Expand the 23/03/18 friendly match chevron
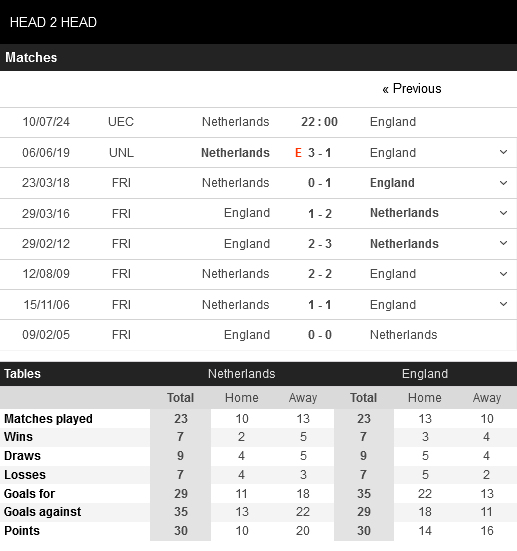Screen dimensions: 517x551 click(503, 183)
